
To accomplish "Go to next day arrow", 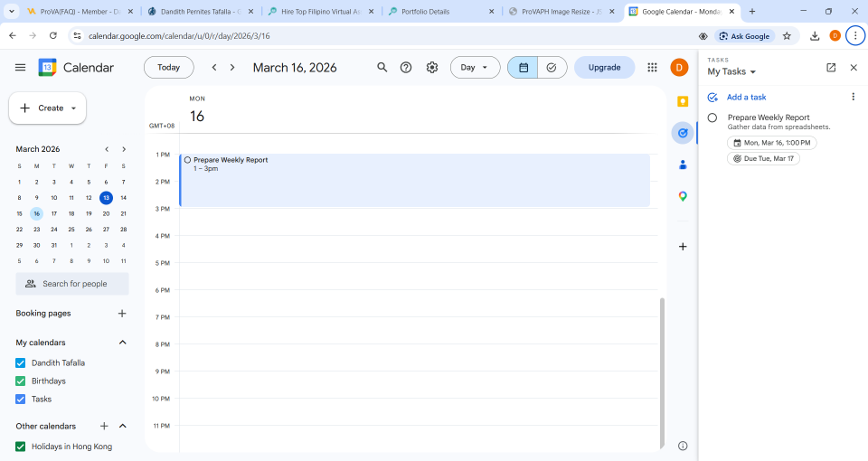I will click(232, 68).
